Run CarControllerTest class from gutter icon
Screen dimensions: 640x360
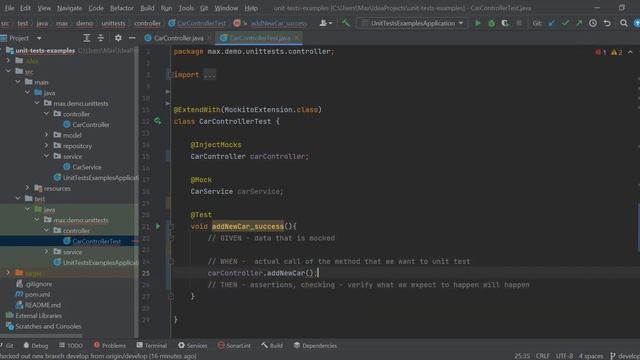158,121
